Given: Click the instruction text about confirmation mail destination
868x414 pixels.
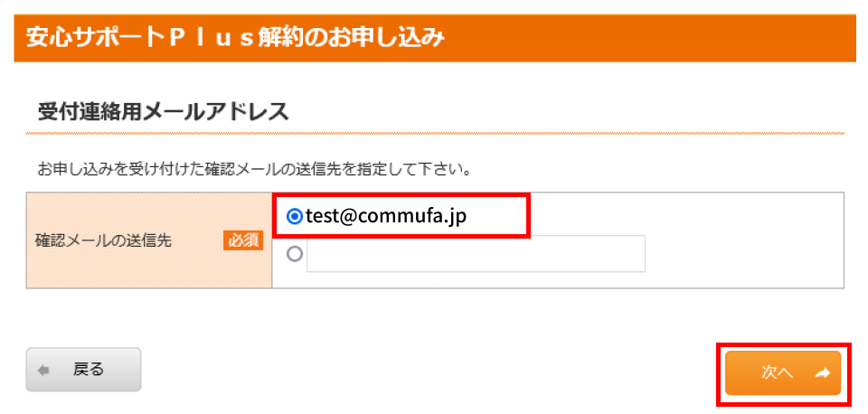Looking at the screenshot, I should (x=256, y=169).
